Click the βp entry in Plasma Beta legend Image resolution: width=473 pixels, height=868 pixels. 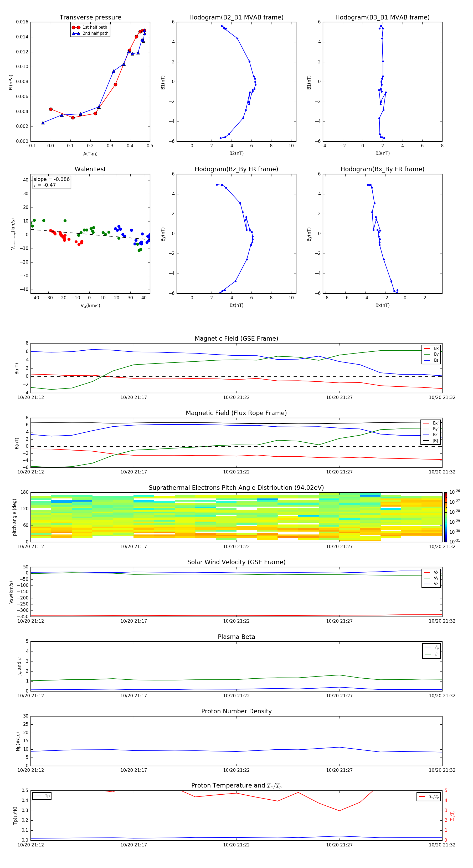pos(432,647)
